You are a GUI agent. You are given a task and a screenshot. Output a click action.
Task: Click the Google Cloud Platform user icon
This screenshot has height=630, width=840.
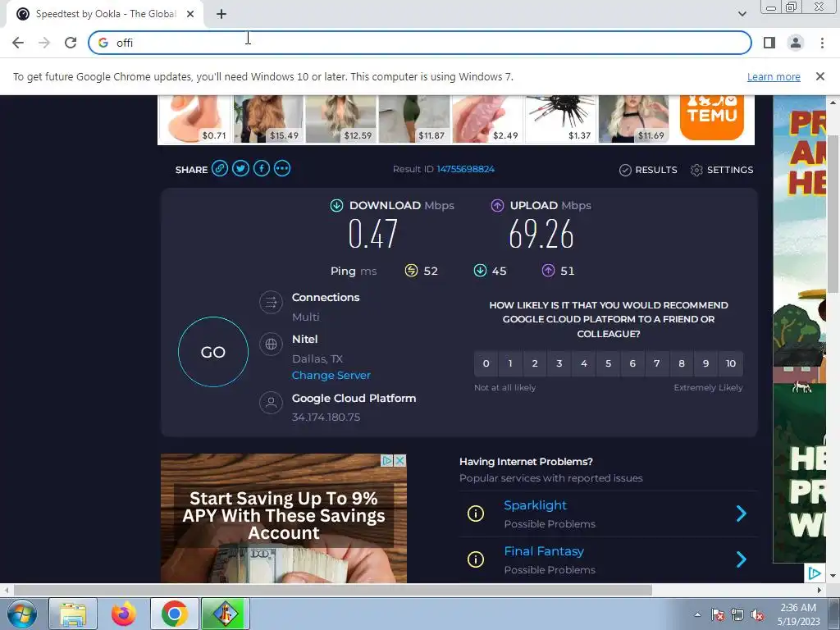point(271,402)
